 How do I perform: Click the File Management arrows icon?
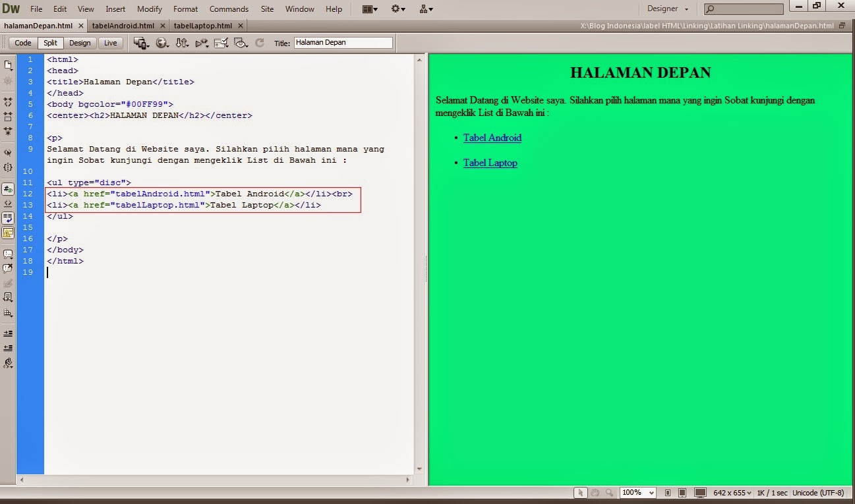click(183, 43)
